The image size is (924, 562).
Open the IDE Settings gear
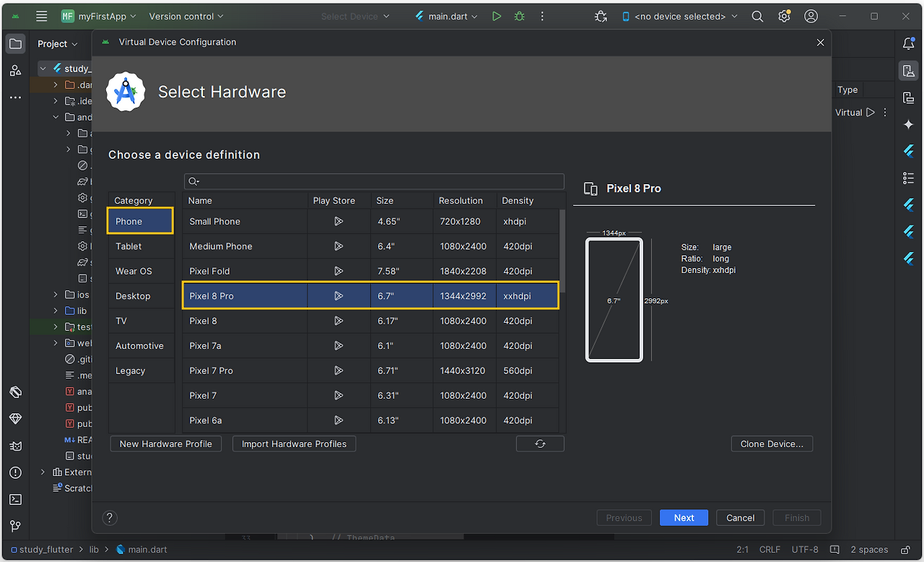coord(784,16)
